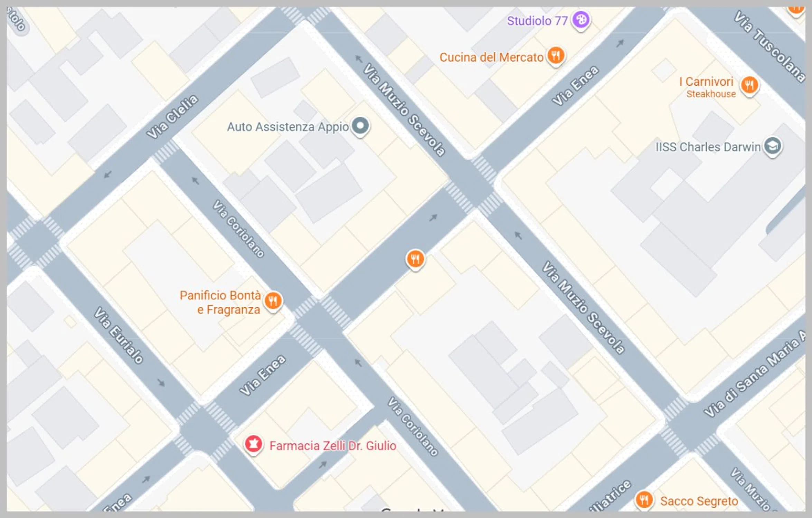Click the IISS Charles Darwin school pin
This screenshot has height=518, width=812.
(773, 146)
